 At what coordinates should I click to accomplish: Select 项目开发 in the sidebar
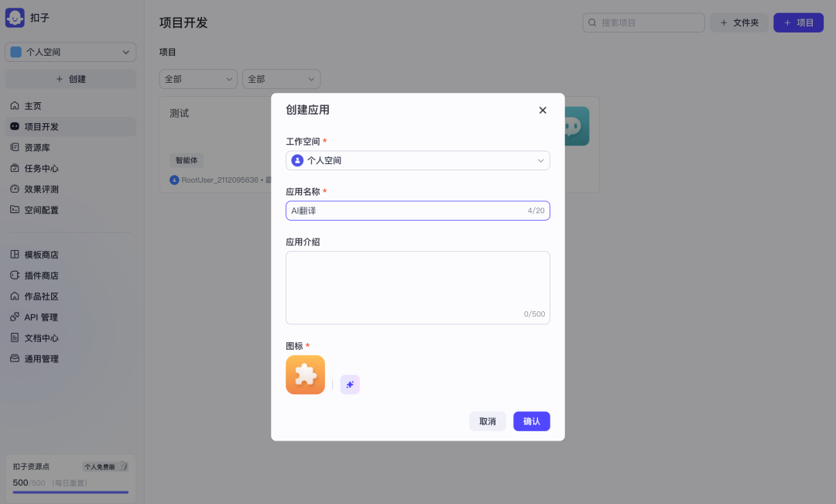click(x=70, y=126)
